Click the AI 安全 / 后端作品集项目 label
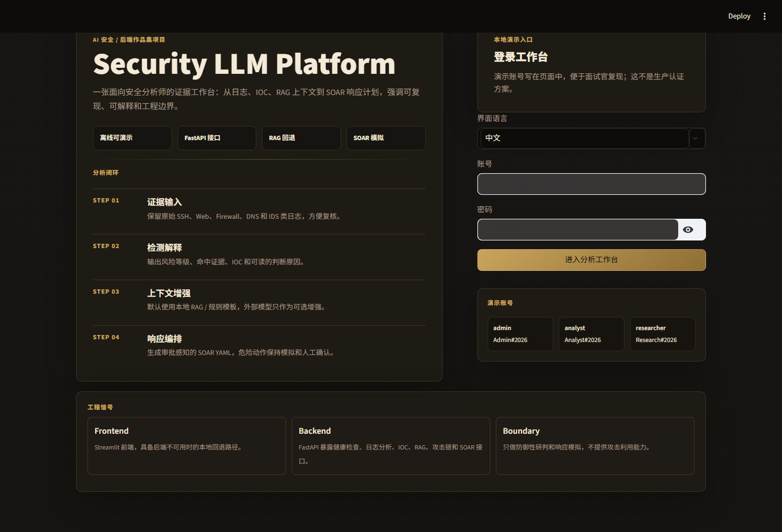This screenshot has height=532, width=782. click(129, 40)
